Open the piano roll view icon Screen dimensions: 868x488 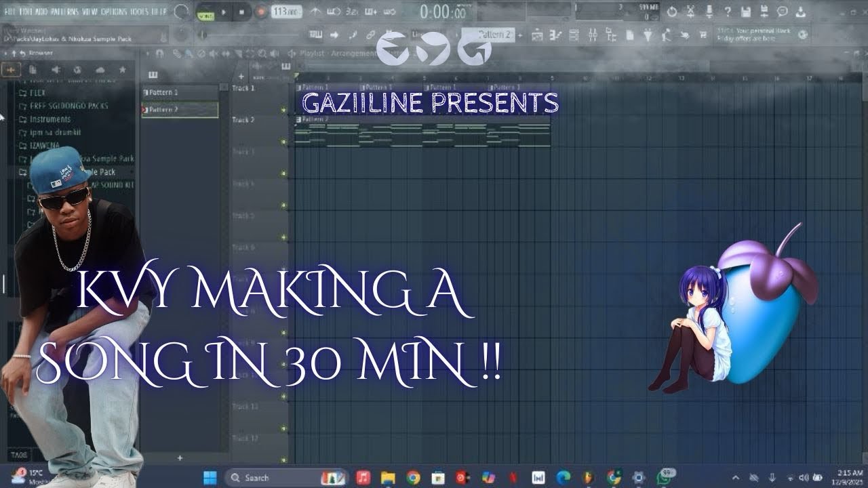[x=555, y=35]
